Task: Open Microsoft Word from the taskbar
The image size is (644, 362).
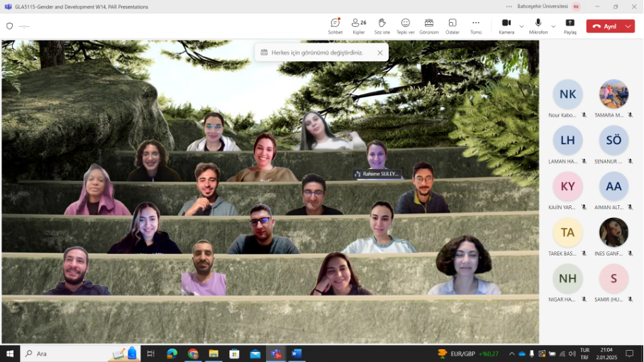Action: point(296,353)
